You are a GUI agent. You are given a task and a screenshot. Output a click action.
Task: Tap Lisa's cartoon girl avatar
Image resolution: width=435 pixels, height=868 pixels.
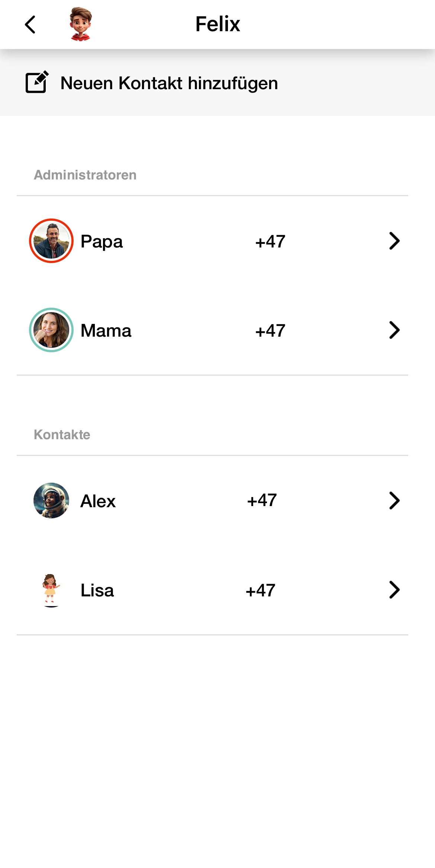point(51,590)
